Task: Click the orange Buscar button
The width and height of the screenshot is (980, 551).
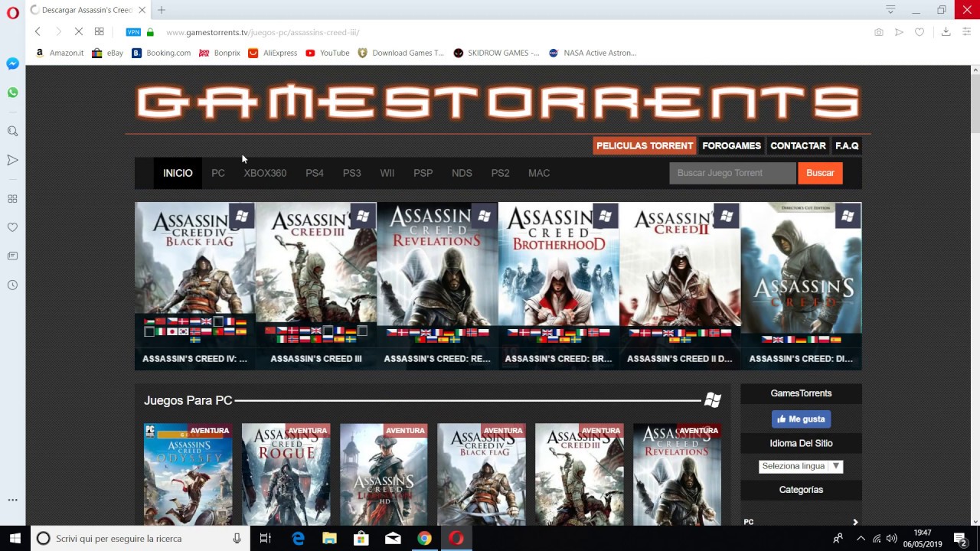Action: (820, 173)
